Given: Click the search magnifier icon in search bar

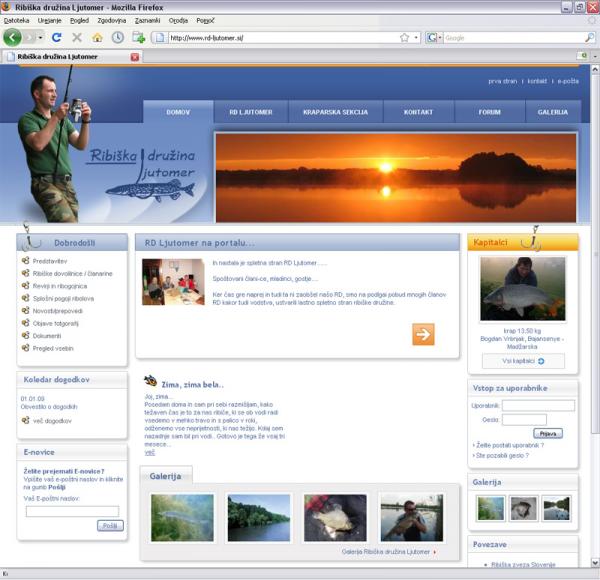Looking at the screenshot, I should [x=589, y=38].
